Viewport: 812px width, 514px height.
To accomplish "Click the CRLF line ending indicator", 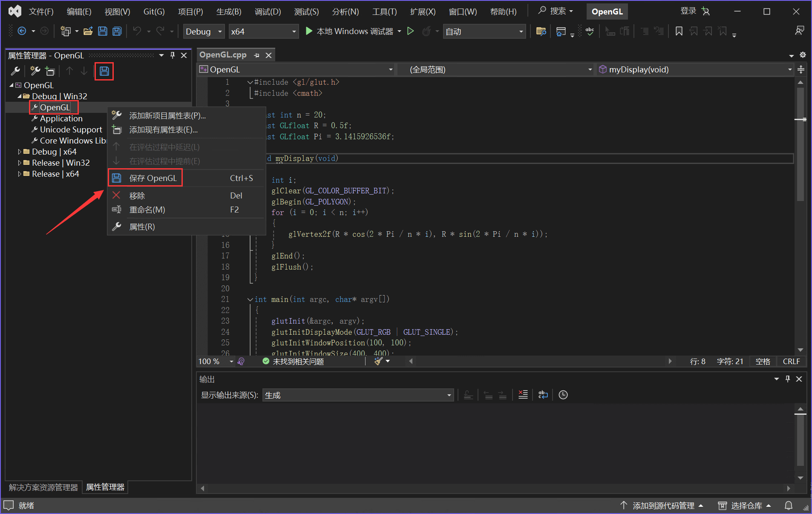I will point(791,361).
